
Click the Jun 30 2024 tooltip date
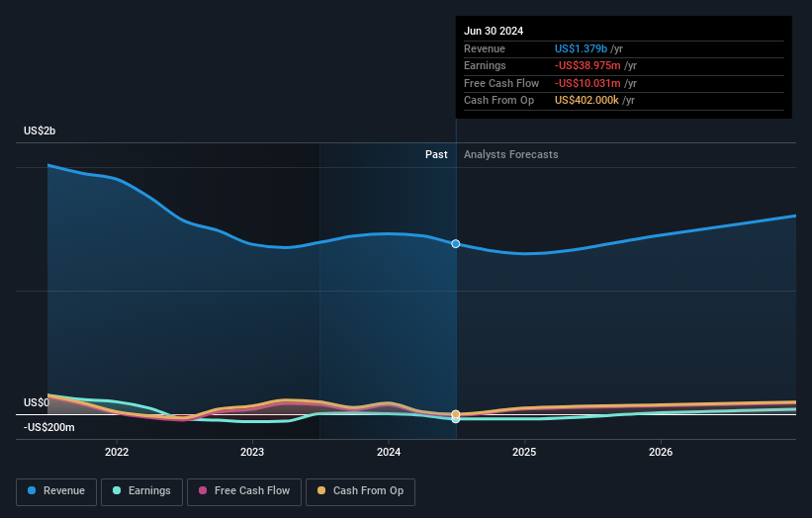point(494,31)
